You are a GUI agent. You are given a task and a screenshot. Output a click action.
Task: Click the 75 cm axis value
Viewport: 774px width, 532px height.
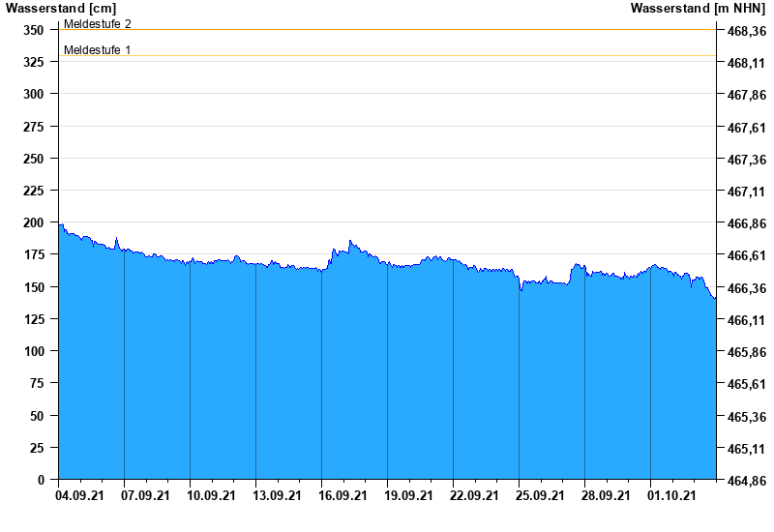[x=37, y=383]
